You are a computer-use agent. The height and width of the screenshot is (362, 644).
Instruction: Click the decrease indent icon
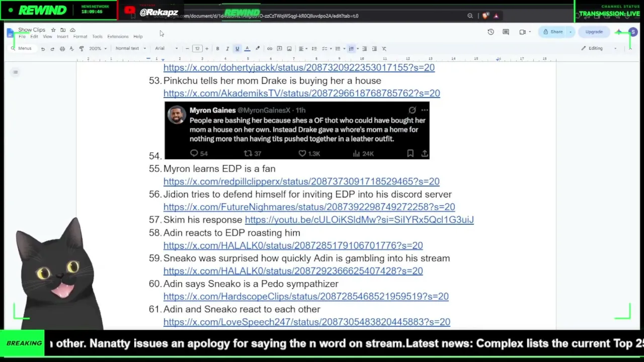365,49
